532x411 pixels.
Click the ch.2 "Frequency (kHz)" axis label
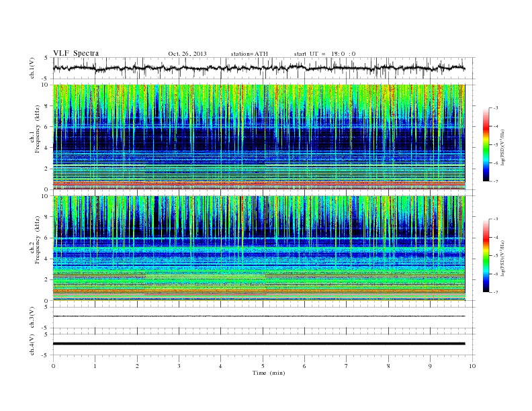[38, 240]
